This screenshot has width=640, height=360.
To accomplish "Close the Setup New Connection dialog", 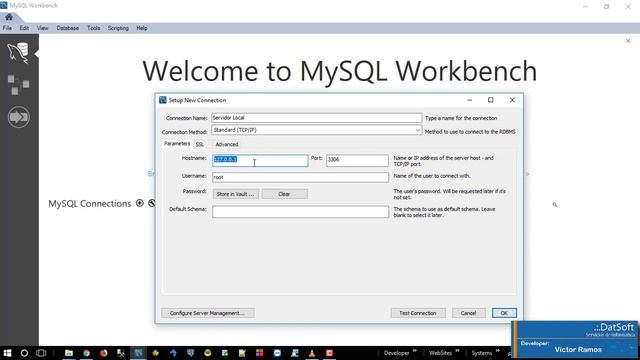I will pos(512,100).
